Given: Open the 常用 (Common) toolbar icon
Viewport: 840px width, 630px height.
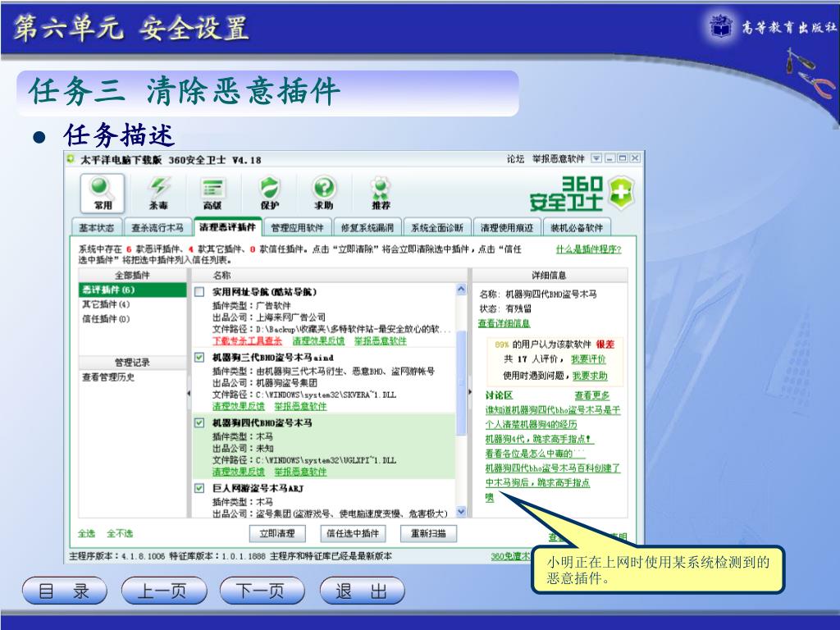Looking at the screenshot, I should 103,193.
